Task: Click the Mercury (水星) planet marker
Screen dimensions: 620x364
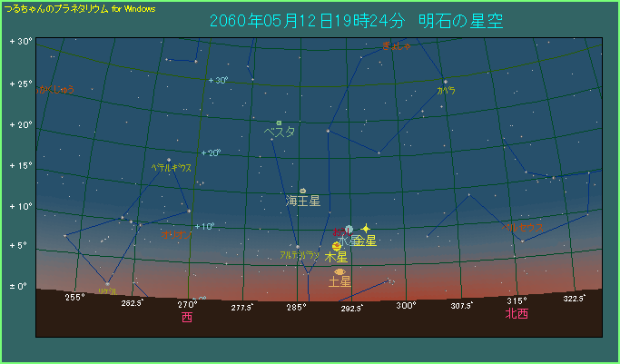Action: (x=349, y=230)
